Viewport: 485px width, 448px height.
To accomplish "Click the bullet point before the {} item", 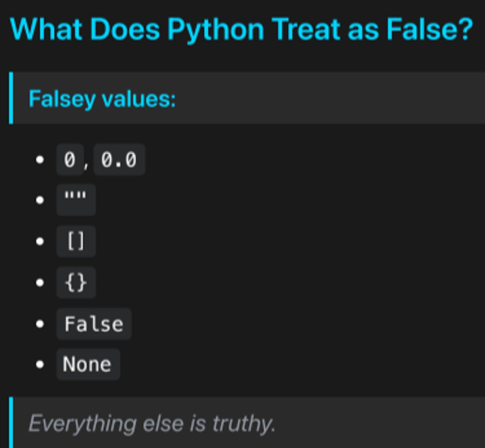I will coord(40,283).
